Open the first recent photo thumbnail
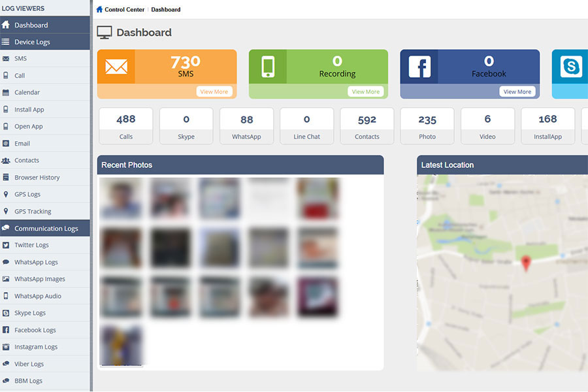The width and height of the screenshot is (588, 392). click(x=121, y=198)
